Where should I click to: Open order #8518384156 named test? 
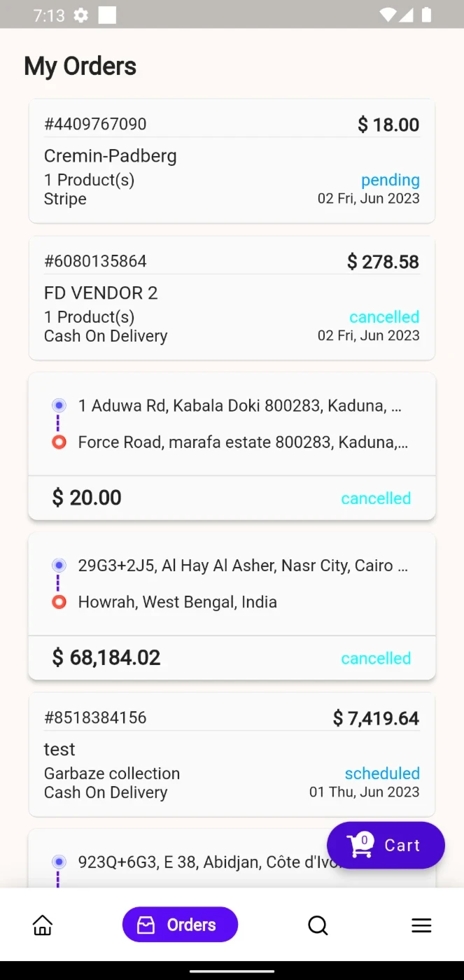coord(232,755)
